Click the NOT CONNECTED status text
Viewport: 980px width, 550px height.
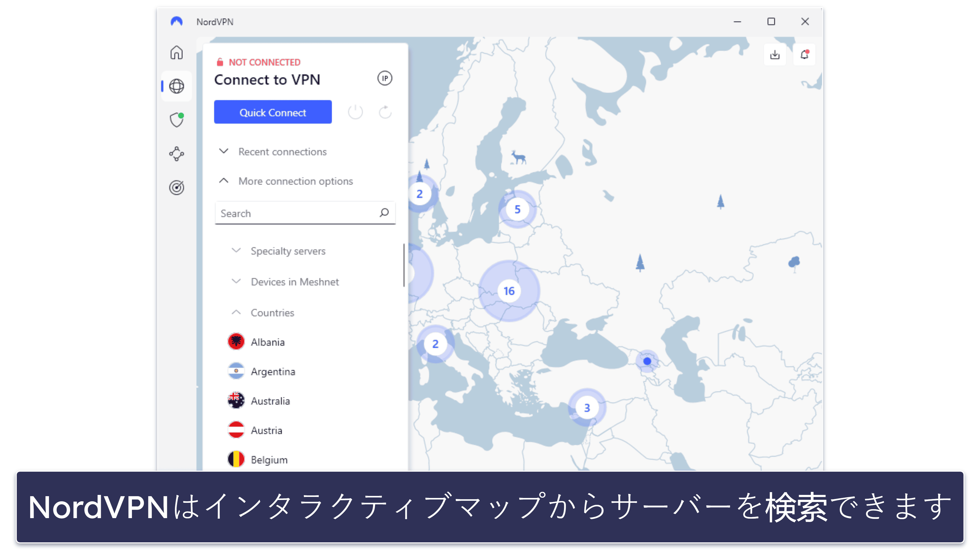[x=264, y=62]
